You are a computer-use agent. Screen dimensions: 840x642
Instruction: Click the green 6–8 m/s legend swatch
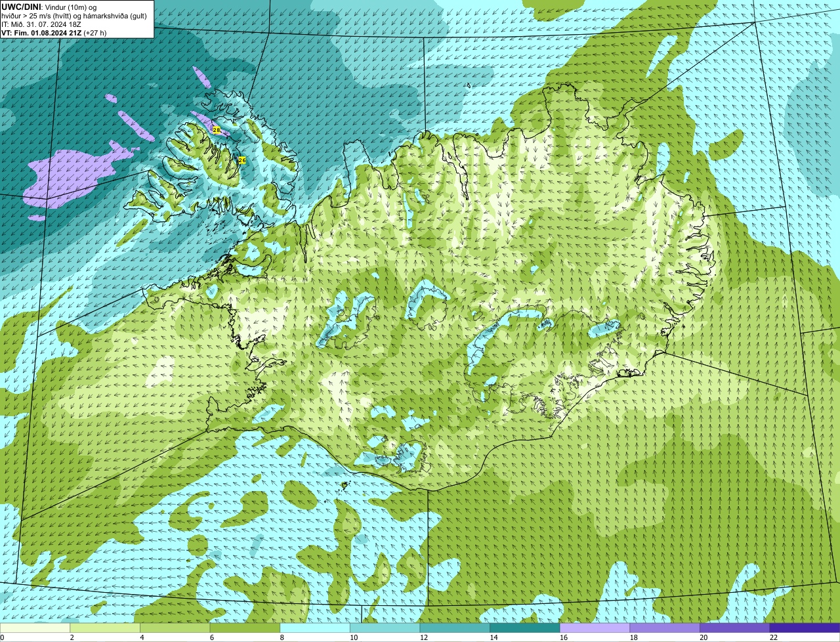[x=245, y=628]
